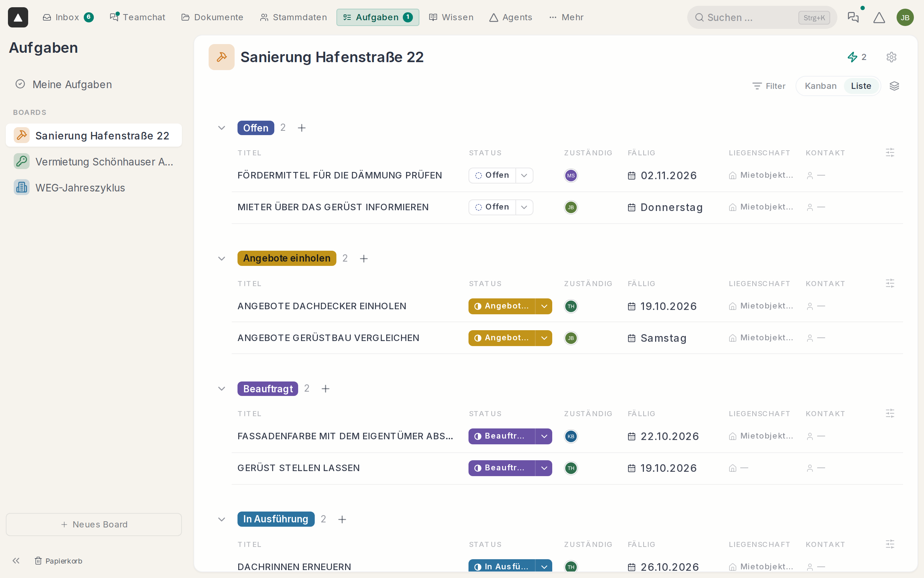This screenshot has width=924, height=578.
Task: Add a task to the Beauftragt group
Action: (325, 389)
